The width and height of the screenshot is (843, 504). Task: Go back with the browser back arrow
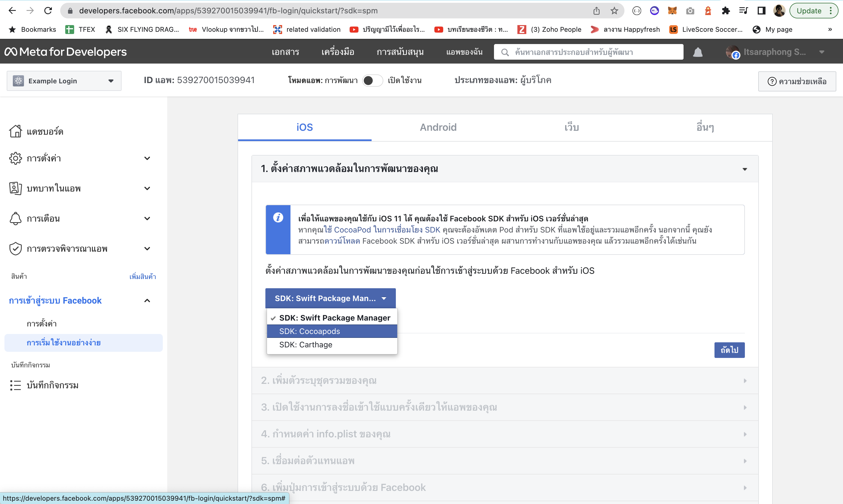12,11
